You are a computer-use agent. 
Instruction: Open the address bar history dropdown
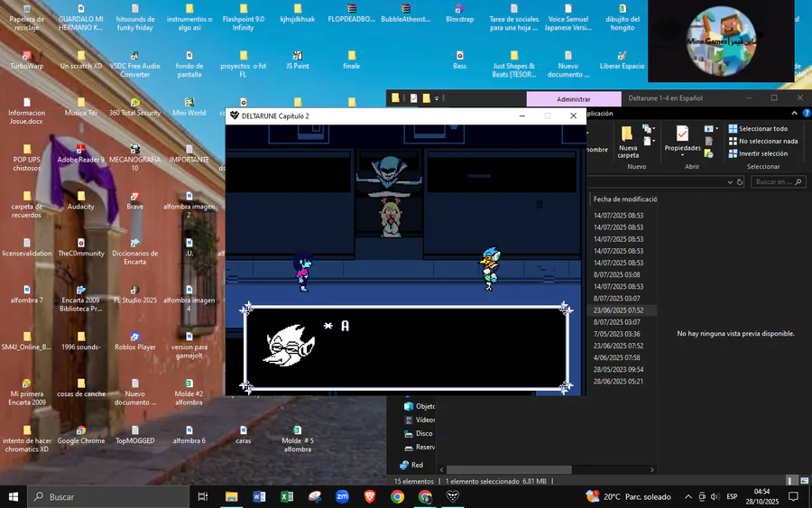click(730, 181)
